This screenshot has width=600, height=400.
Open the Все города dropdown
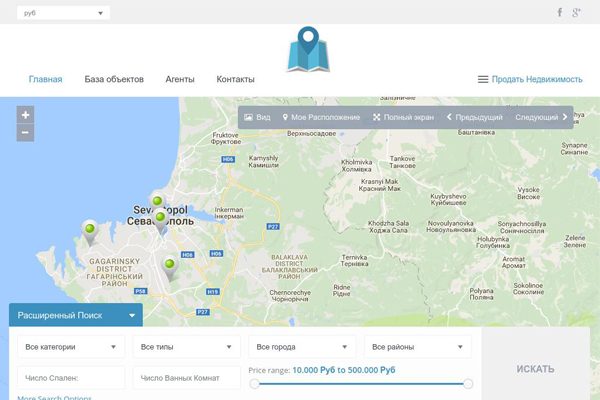[302, 347]
